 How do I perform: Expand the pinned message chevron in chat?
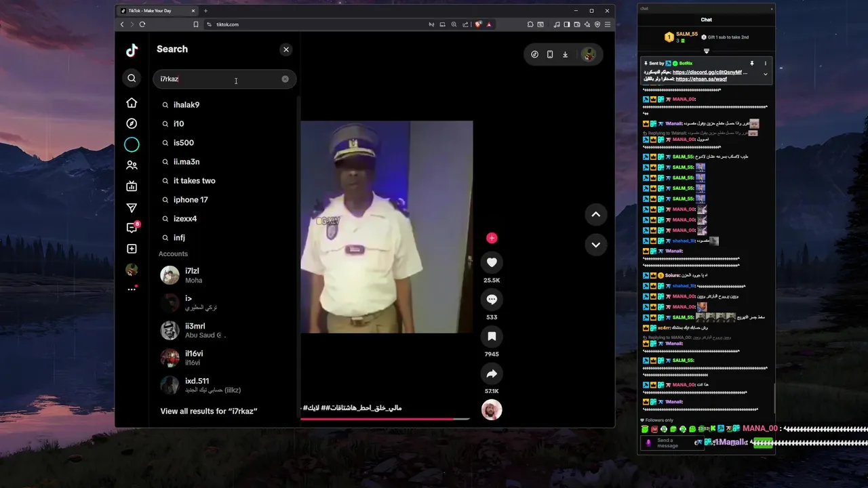(766, 75)
